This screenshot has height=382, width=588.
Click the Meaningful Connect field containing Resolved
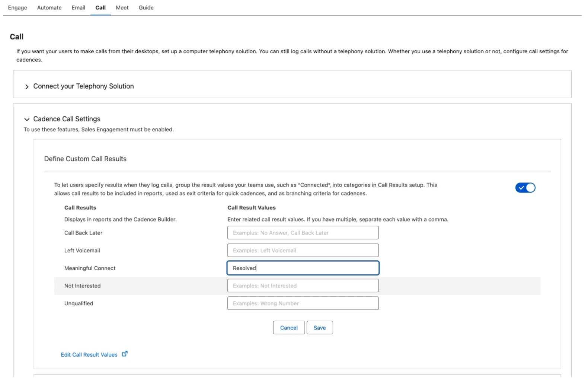click(303, 268)
